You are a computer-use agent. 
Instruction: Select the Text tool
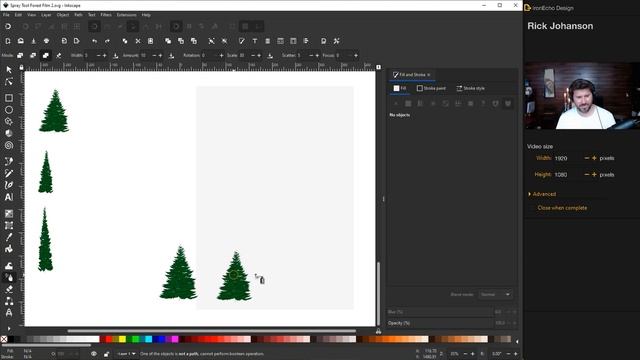(9, 197)
